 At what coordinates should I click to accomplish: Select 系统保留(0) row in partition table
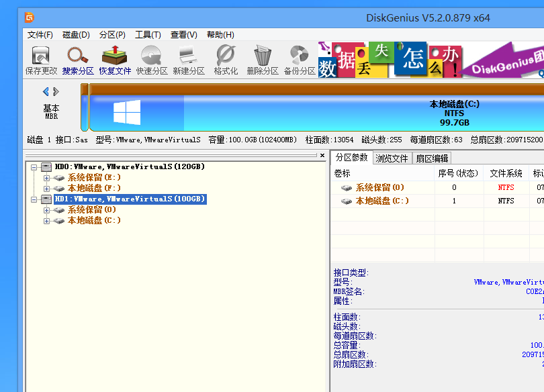tap(437, 187)
